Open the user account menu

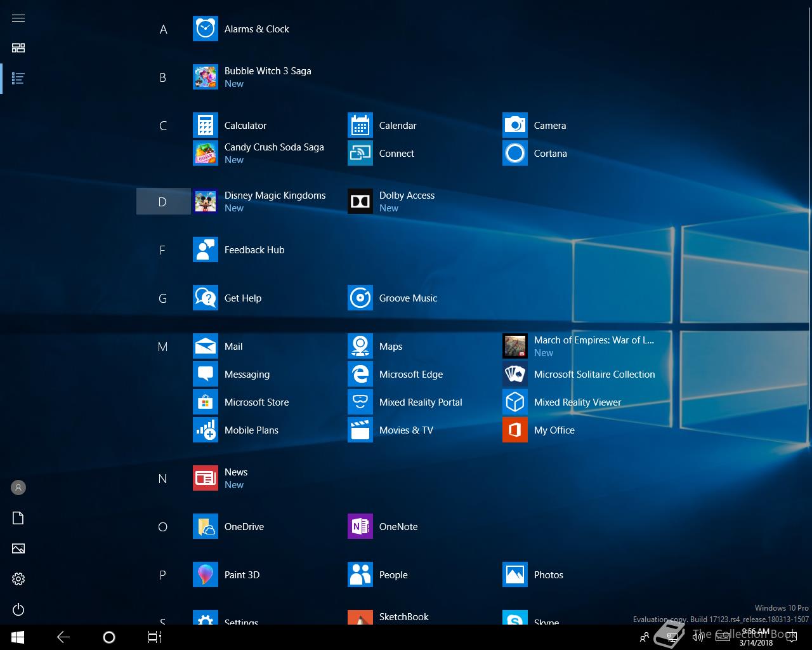(18, 487)
